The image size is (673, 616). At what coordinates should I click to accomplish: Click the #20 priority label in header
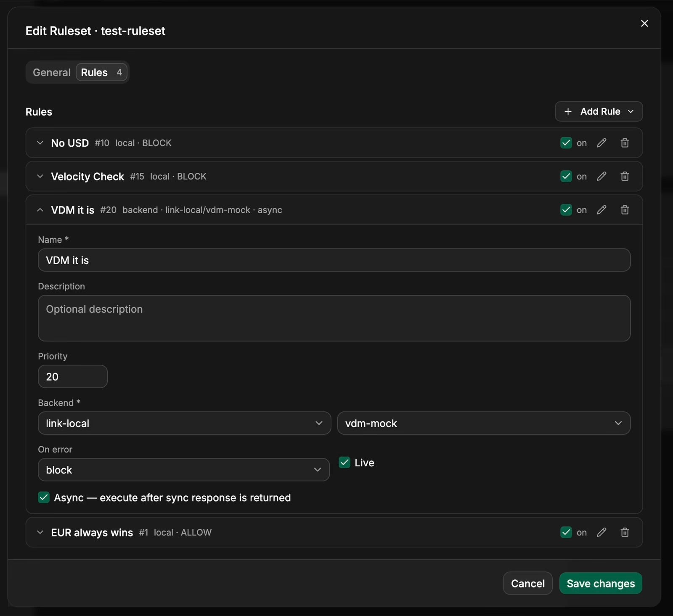tap(108, 210)
